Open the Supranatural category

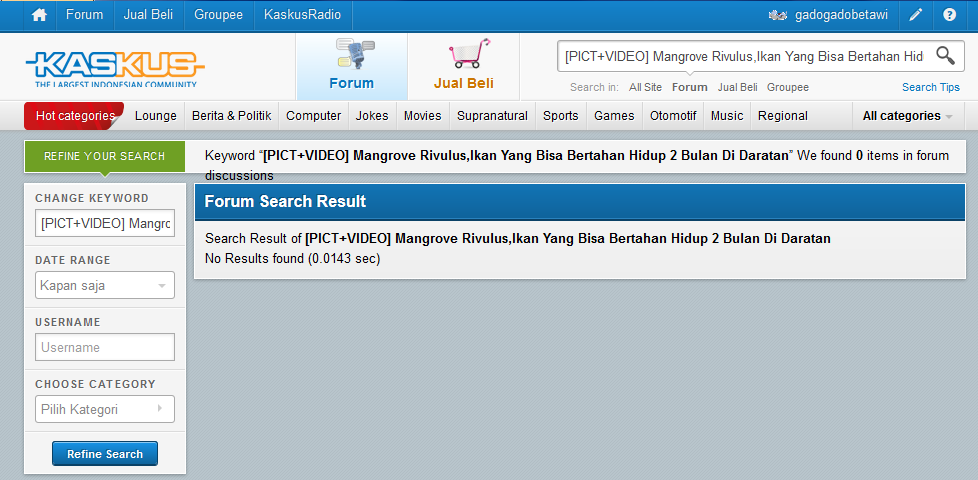pyautogui.click(x=492, y=116)
